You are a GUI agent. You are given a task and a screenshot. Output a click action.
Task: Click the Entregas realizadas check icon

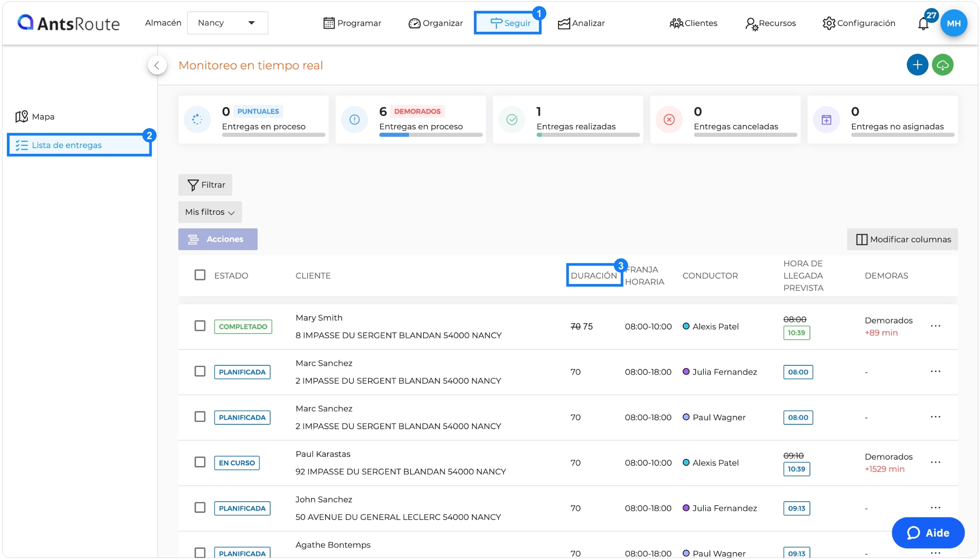512,119
